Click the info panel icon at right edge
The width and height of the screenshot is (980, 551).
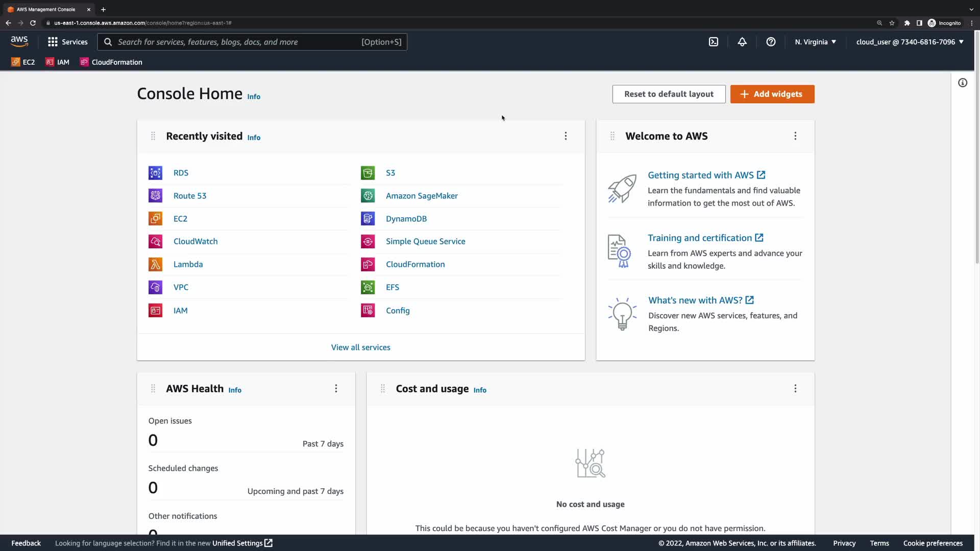[963, 83]
